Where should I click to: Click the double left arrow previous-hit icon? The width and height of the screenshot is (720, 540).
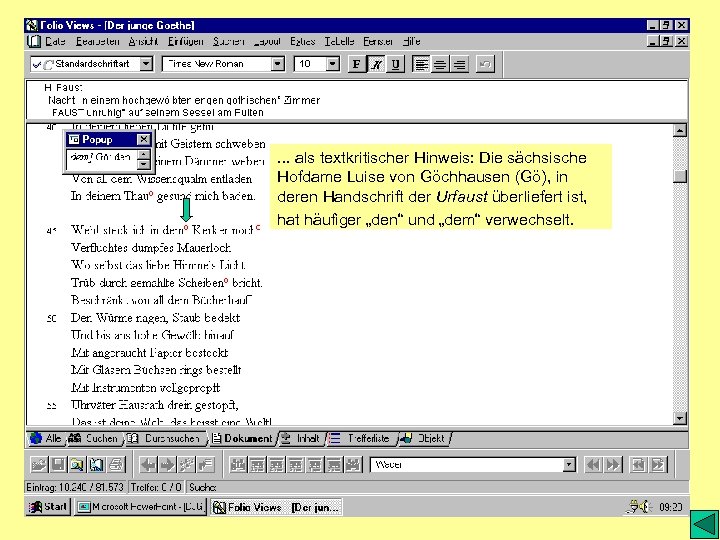tap(593, 465)
